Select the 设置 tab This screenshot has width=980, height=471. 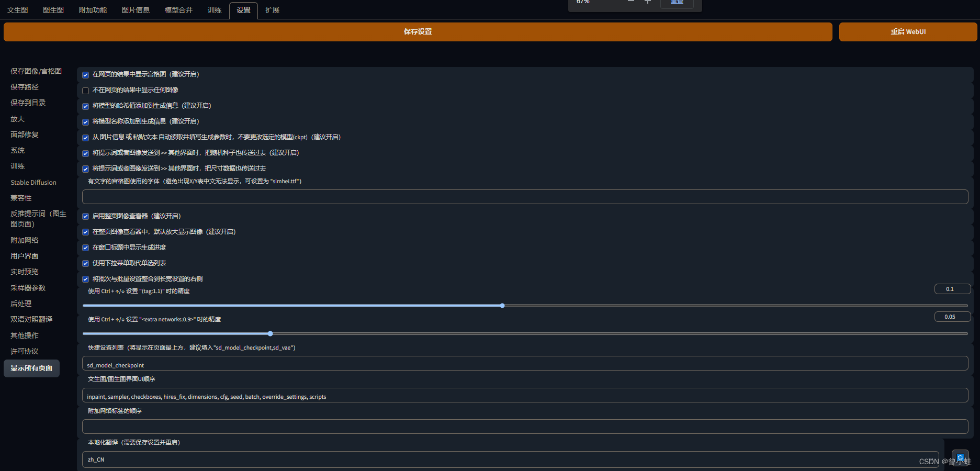point(243,10)
